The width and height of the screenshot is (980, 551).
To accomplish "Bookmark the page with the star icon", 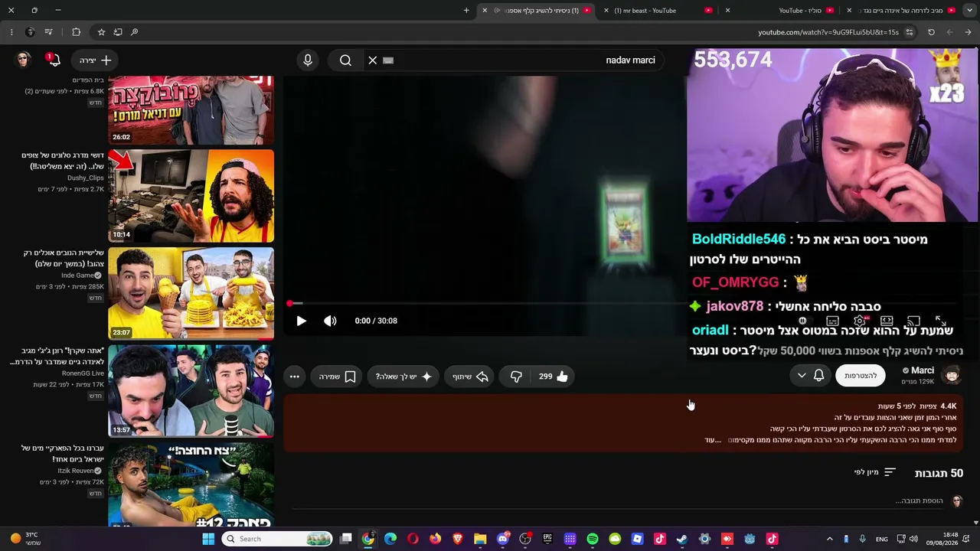I will click(101, 32).
